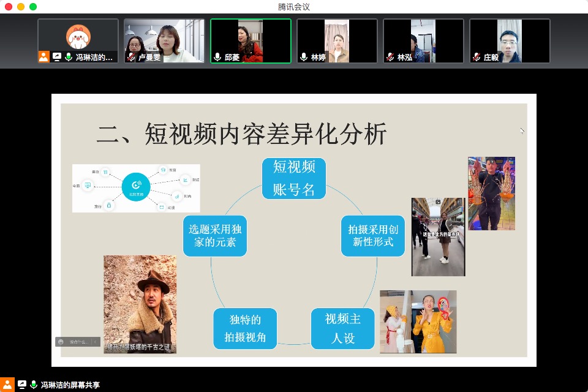Image resolution: width=588 pixels, height=392 pixels.
Task: Click the 视频主人设 blue box
Action: pos(342,328)
